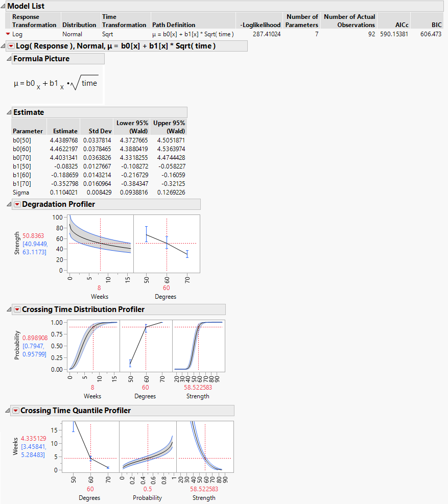
Task: Click Quantile Profiler Probability curve plot
Action: (148, 447)
